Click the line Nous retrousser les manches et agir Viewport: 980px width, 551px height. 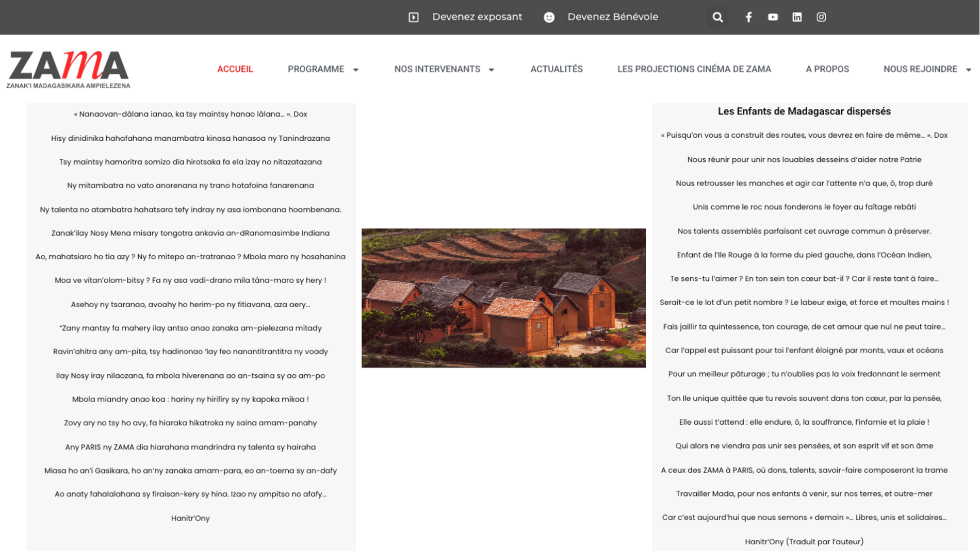[x=804, y=183]
